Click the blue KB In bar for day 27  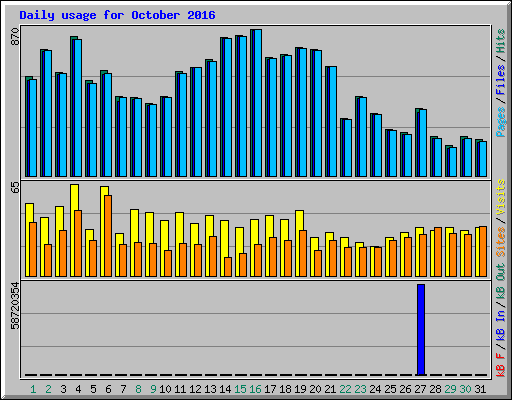421,330
